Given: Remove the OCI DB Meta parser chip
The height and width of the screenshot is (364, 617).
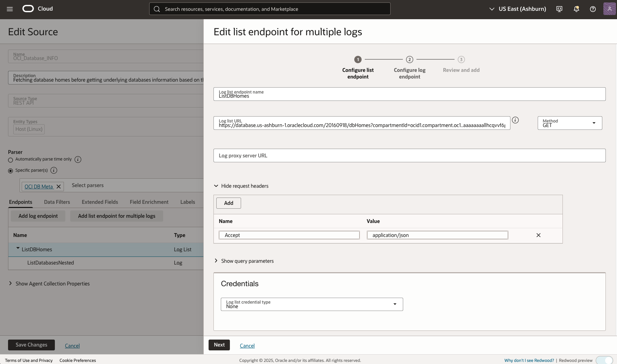Looking at the screenshot, I should point(58,186).
